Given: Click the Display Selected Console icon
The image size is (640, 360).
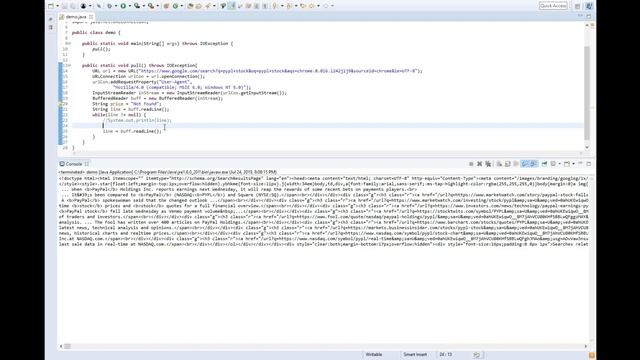Looking at the screenshot, I should point(553,164).
